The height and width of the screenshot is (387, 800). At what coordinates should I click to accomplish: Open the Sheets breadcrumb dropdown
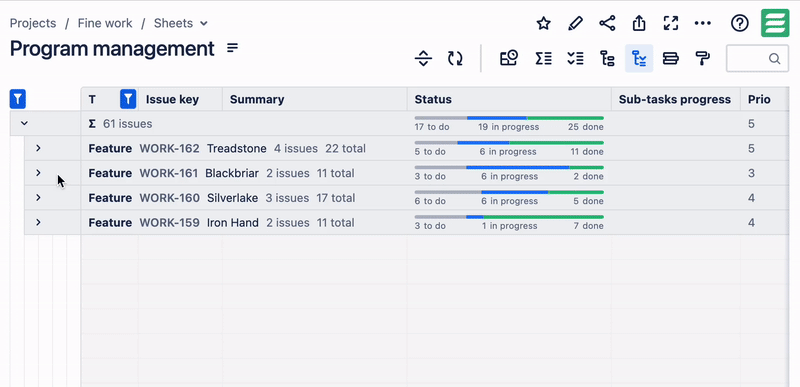click(x=181, y=23)
